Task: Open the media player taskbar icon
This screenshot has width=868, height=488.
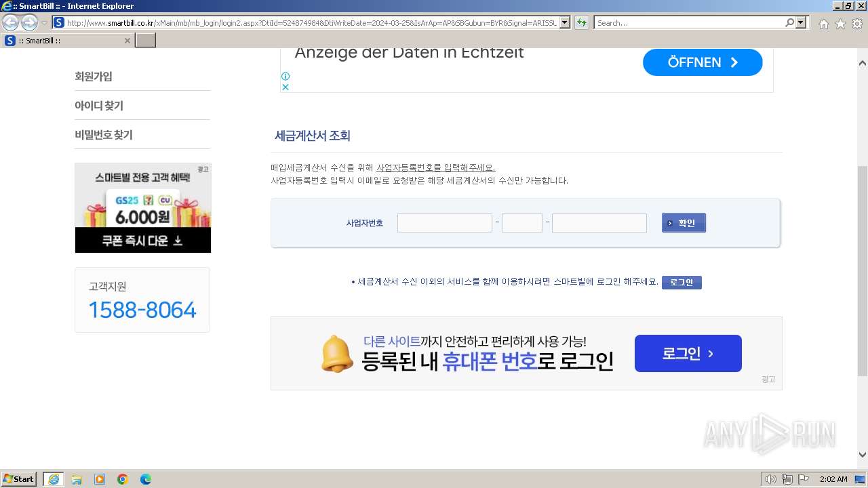Action: pyautogui.click(x=100, y=479)
